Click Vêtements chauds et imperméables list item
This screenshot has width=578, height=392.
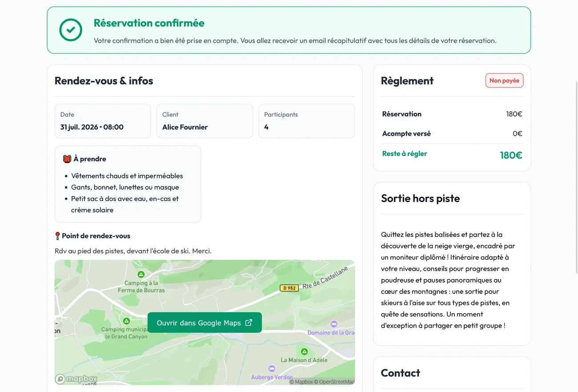pos(127,176)
